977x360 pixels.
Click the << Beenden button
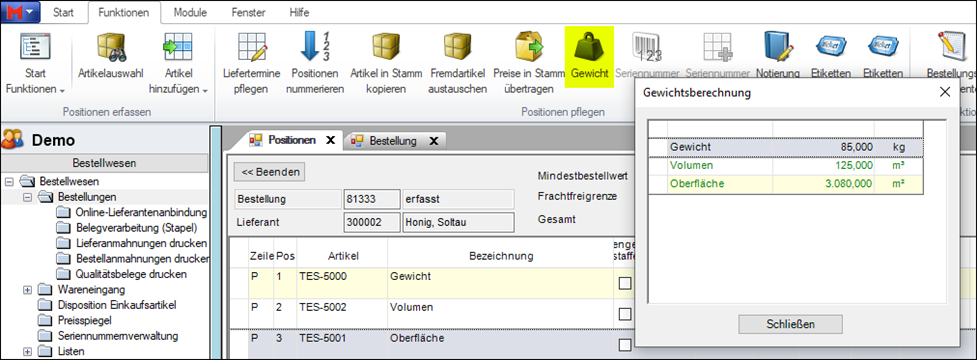[269, 172]
